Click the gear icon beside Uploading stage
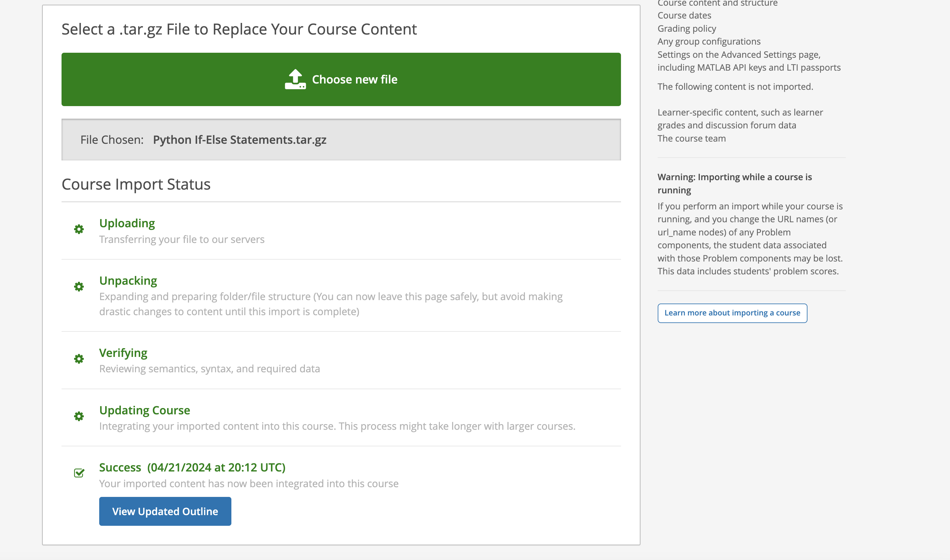950x560 pixels. tap(79, 229)
